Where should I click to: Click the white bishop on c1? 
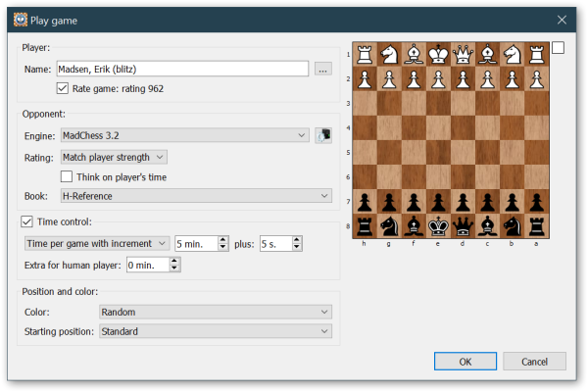(x=487, y=55)
